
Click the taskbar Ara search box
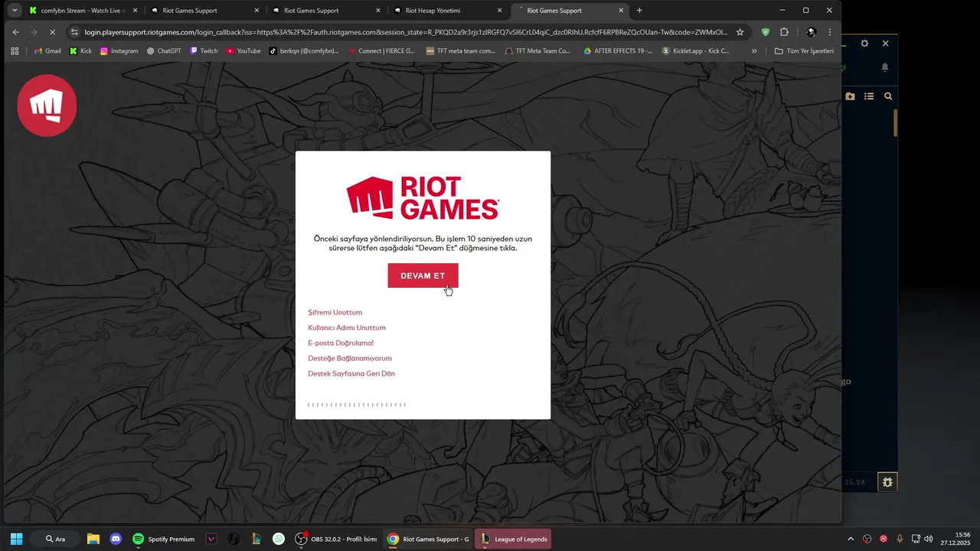(x=55, y=539)
